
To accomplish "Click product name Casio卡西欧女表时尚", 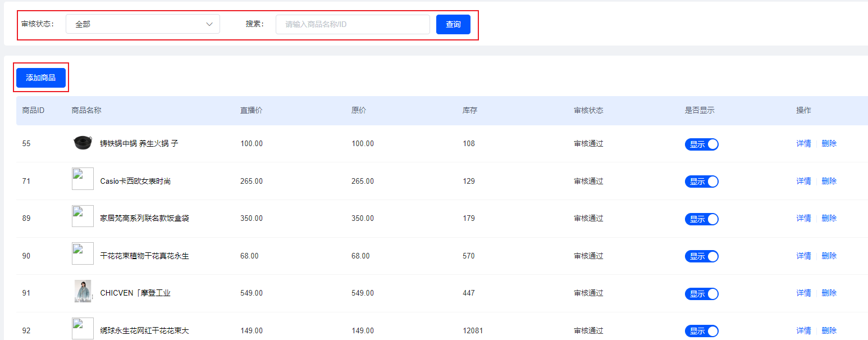I will (x=135, y=181).
